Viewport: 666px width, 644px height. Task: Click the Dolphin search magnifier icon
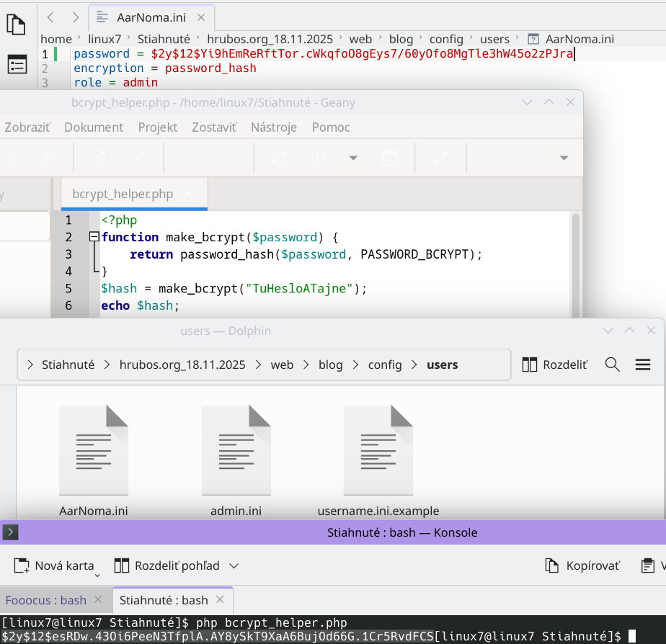tap(613, 365)
